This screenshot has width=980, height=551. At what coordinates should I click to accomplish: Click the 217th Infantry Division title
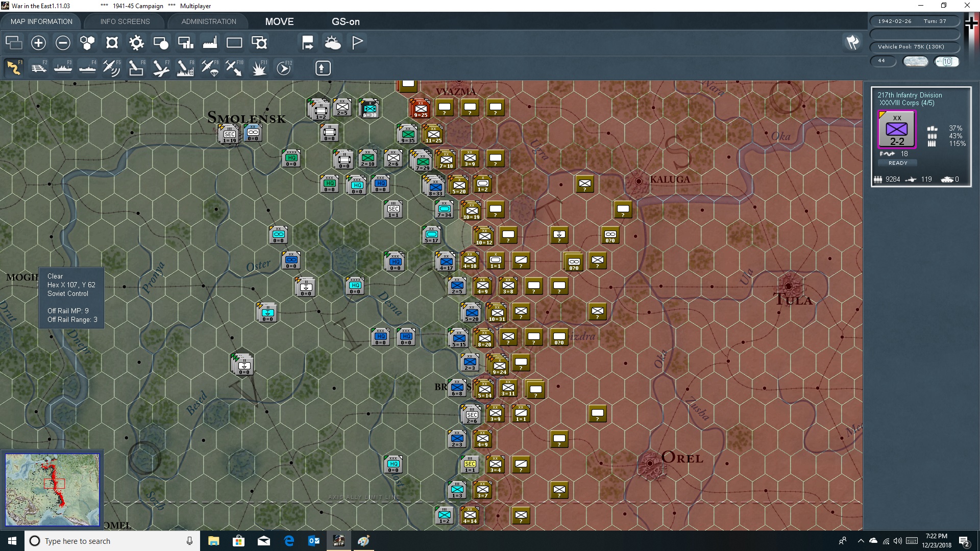point(910,95)
